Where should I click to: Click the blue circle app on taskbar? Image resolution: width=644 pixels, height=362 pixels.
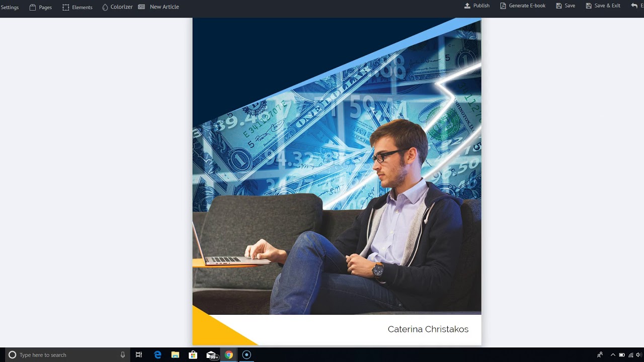pyautogui.click(x=247, y=355)
